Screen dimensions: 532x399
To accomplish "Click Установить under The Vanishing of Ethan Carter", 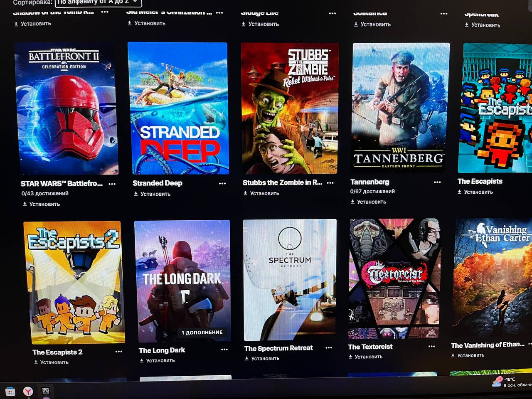I will click(x=468, y=355).
